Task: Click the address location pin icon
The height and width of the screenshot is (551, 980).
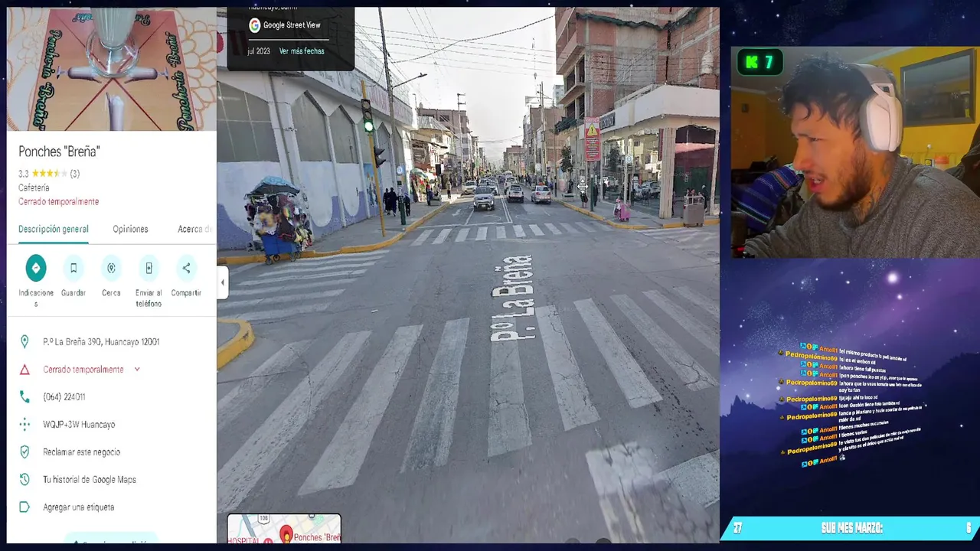Action: coord(24,342)
